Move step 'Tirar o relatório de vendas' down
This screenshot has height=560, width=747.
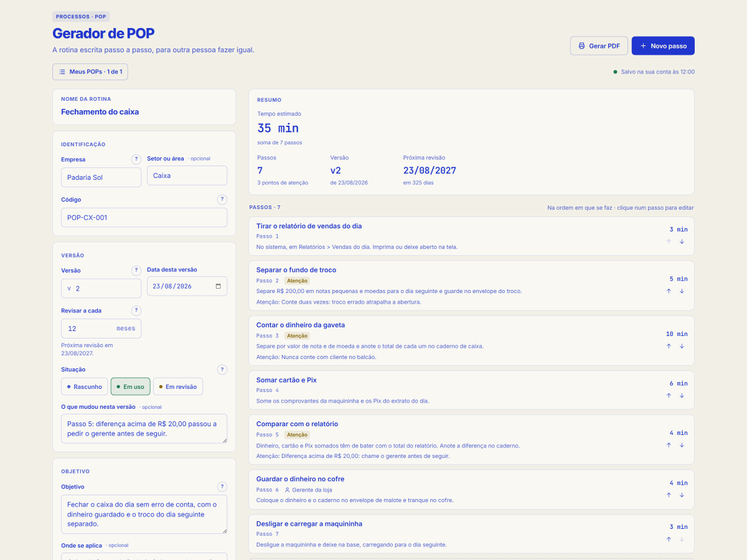682,241
